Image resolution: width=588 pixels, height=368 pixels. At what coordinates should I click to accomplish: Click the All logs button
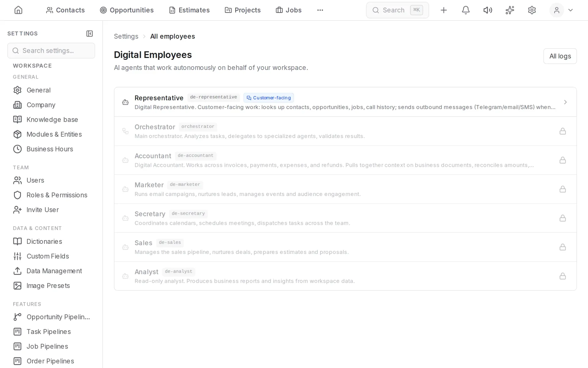[560, 56]
